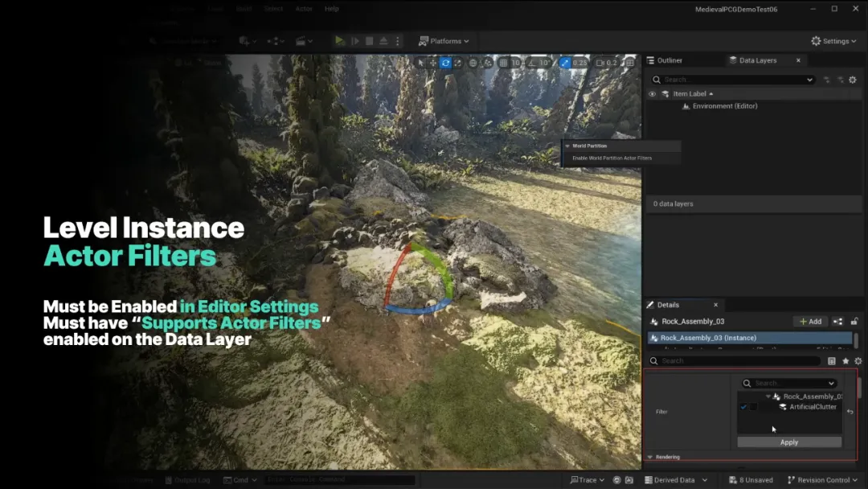Image resolution: width=868 pixels, height=489 pixels.
Task: Close the Data Layers tab
Action: pos(798,60)
